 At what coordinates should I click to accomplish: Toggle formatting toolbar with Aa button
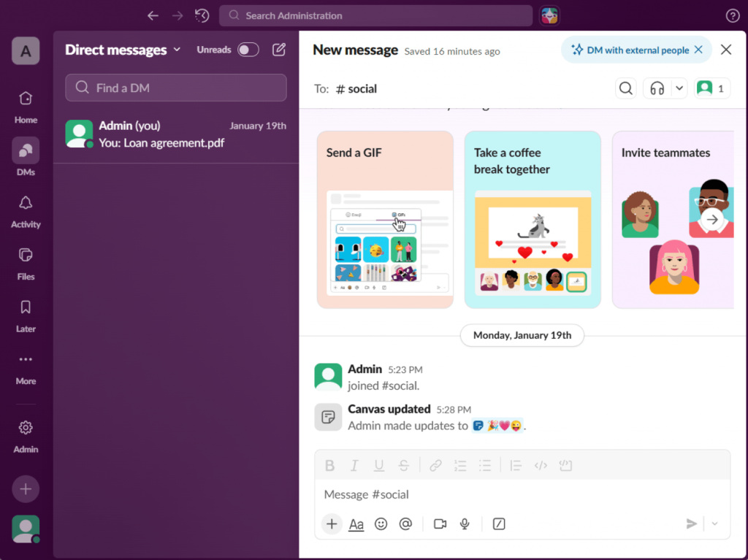[x=356, y=523]
